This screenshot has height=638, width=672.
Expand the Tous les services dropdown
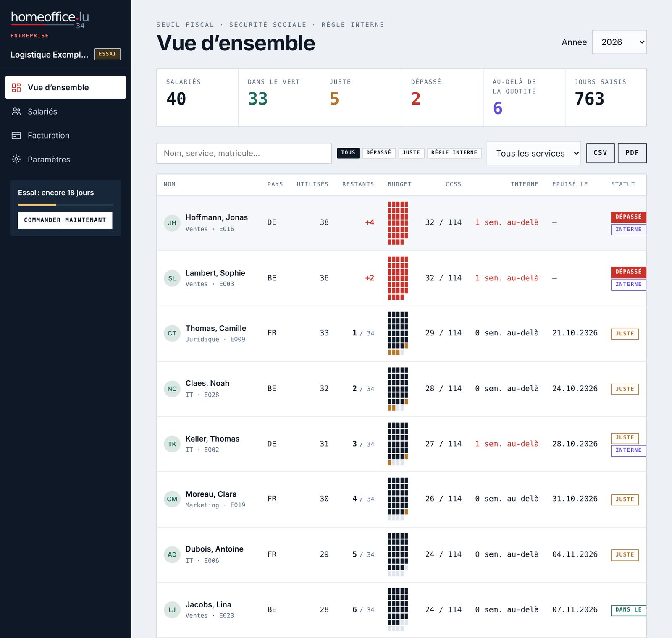(x=533, y=153)
